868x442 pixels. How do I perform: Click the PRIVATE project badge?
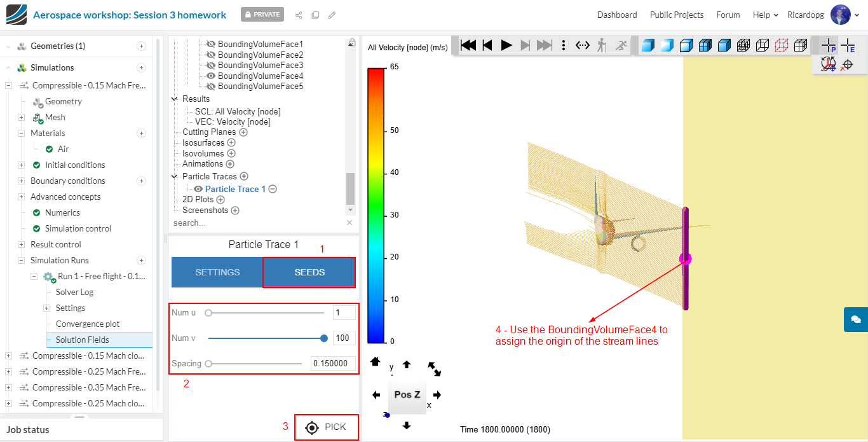coord(262,15)
